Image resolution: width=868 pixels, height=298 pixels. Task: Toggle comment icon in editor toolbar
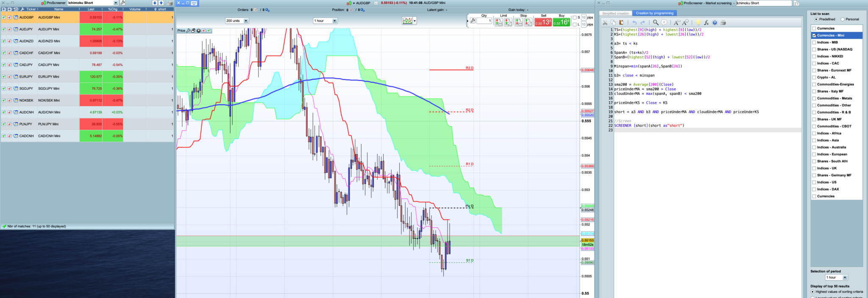(x=664, y=22)
